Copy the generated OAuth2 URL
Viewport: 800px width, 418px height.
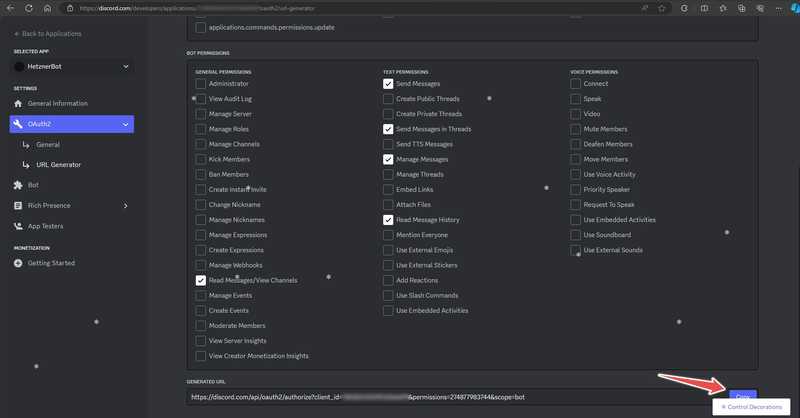tap(741, 397)
